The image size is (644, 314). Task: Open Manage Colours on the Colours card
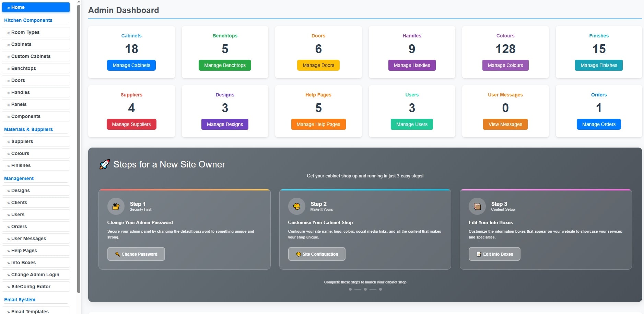505,65
